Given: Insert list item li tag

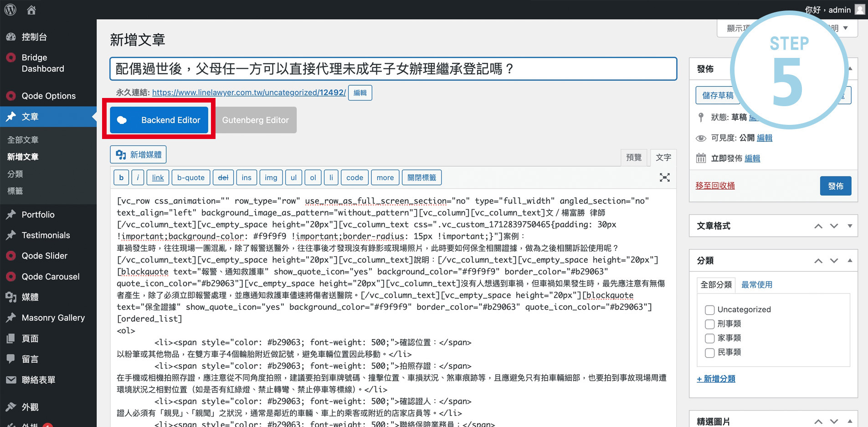Looking at the screenshot, I should (331, 178).
